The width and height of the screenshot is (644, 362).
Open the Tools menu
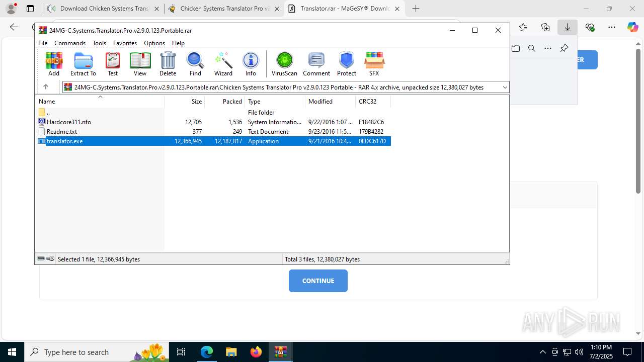point(99,43)
